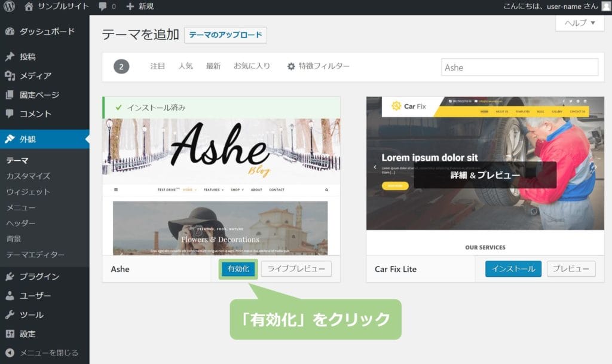Click the ツール wrench icon

tap(10, 314)
